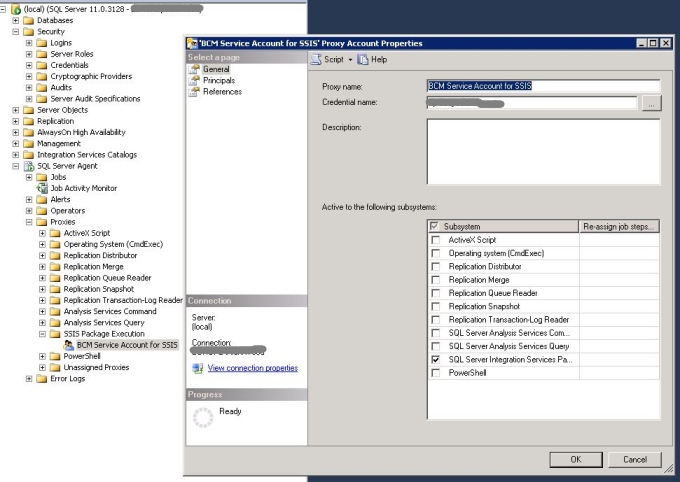The image size is (680, 482).
Task: Click the Proxy name input field
Action: tap(543, 86)
